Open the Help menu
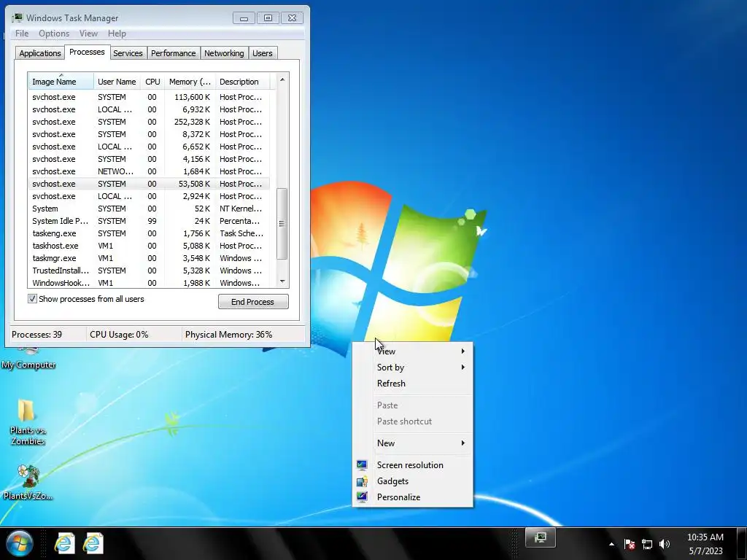The width and height of the screenshot is (747, 560). [x=117, y=34]
